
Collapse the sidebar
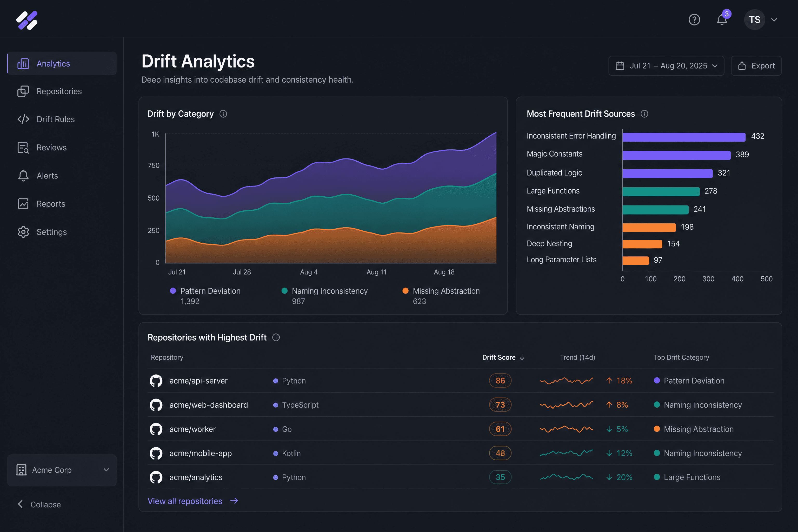[x=39, y=504]
